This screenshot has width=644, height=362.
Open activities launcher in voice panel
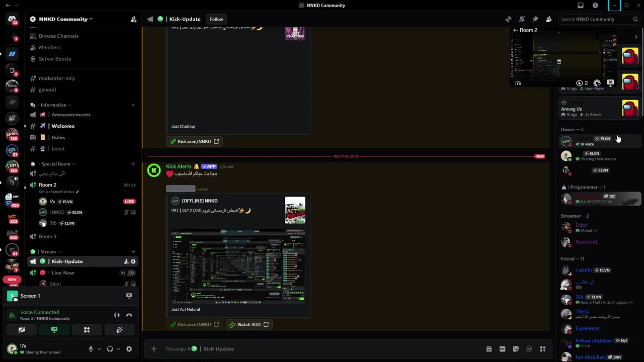pos(87,330)
